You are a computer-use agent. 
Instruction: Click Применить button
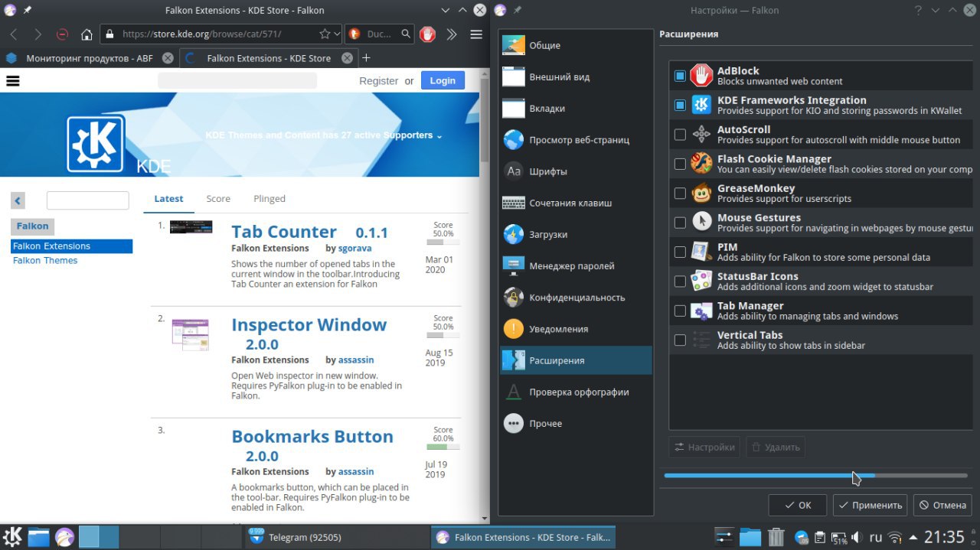[x=870, y=505]
